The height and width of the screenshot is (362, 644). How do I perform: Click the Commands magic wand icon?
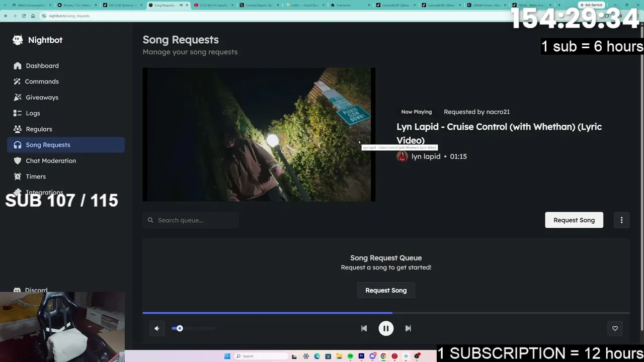[x=18, y=81]
